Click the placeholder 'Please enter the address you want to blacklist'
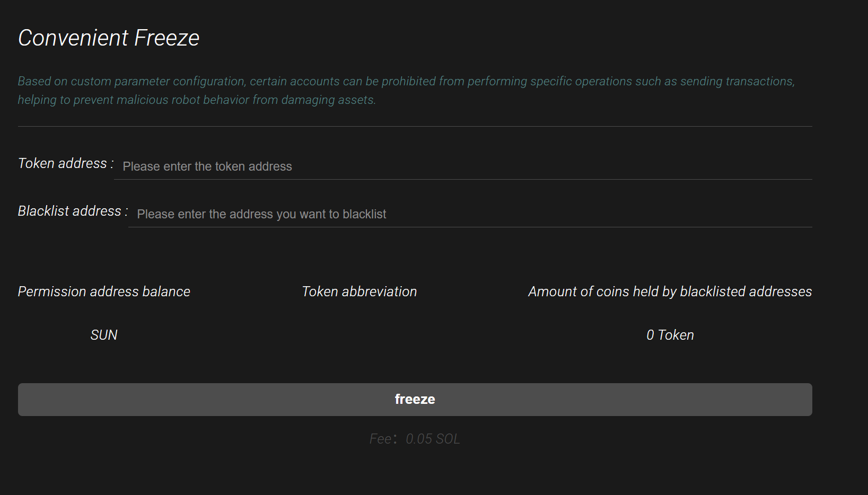The image size is (868, 495). 261,214
